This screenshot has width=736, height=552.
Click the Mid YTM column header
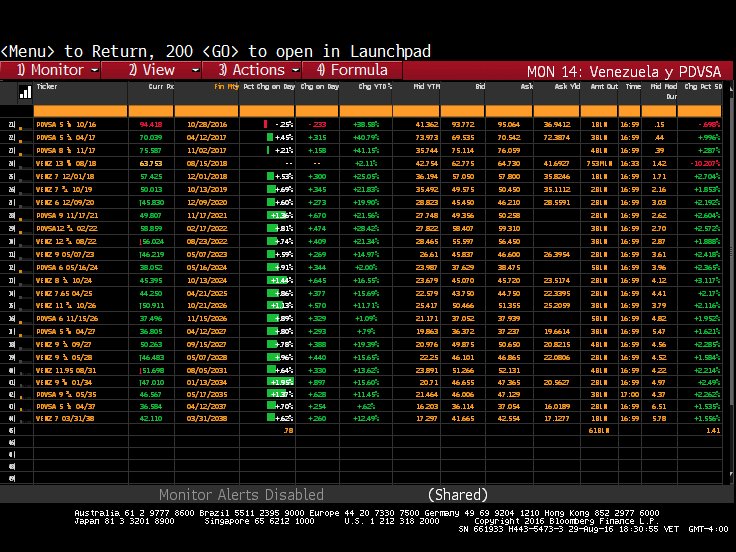[427, 86]
